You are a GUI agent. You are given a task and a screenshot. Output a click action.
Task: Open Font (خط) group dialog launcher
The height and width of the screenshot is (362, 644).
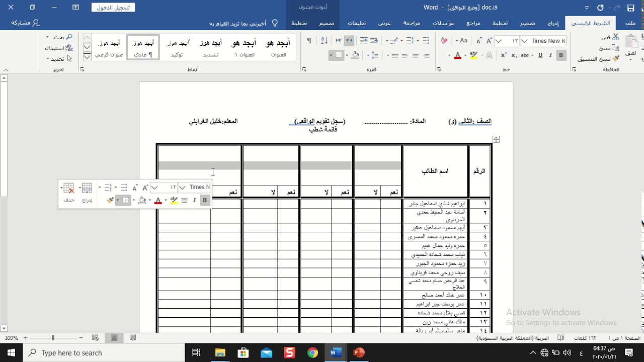point(438,69)
